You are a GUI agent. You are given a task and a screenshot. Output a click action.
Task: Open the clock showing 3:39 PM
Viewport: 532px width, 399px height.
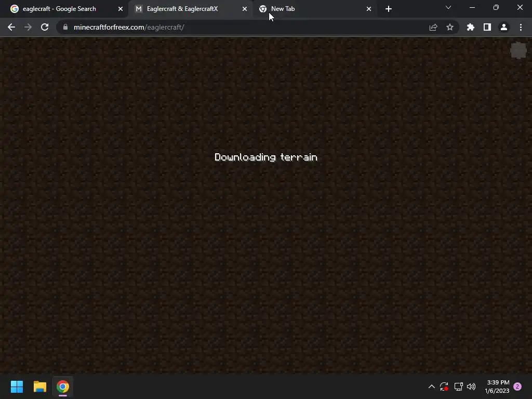(x=497, y=387)
